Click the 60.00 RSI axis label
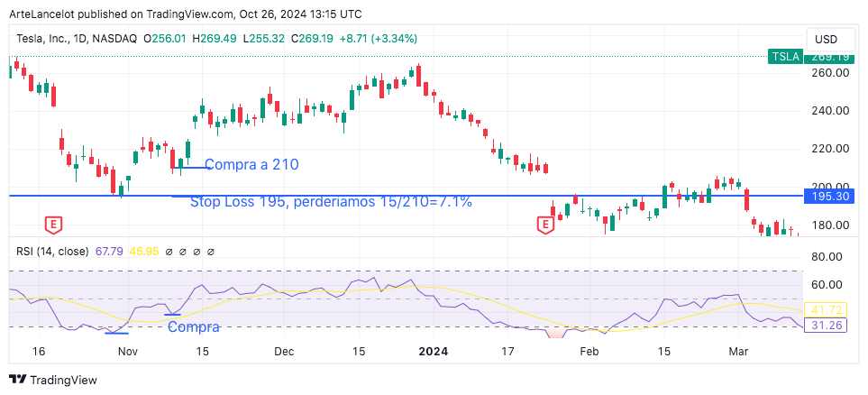The height and width of the screenshot is (395, 868). click(827, 285)
